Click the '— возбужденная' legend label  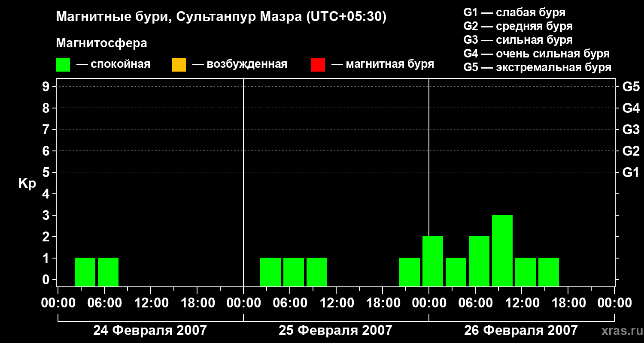click(x=240, y=64)
